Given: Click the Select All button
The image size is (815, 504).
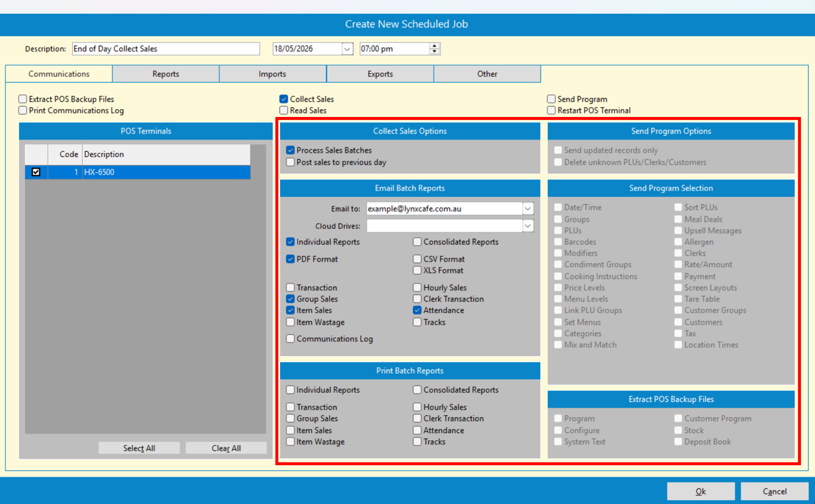Looking at the screenshot, I should [x=139, y=448].
